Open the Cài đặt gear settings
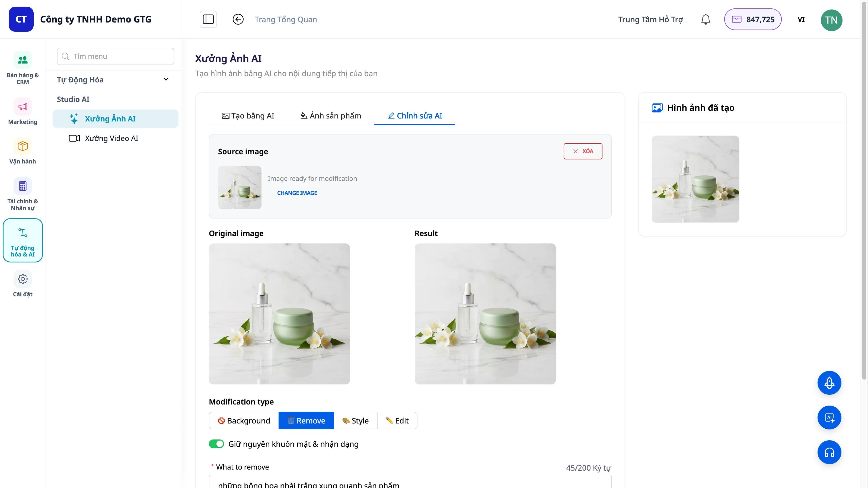868x488 pixels. pyautogui.click(x=23, y=284)
